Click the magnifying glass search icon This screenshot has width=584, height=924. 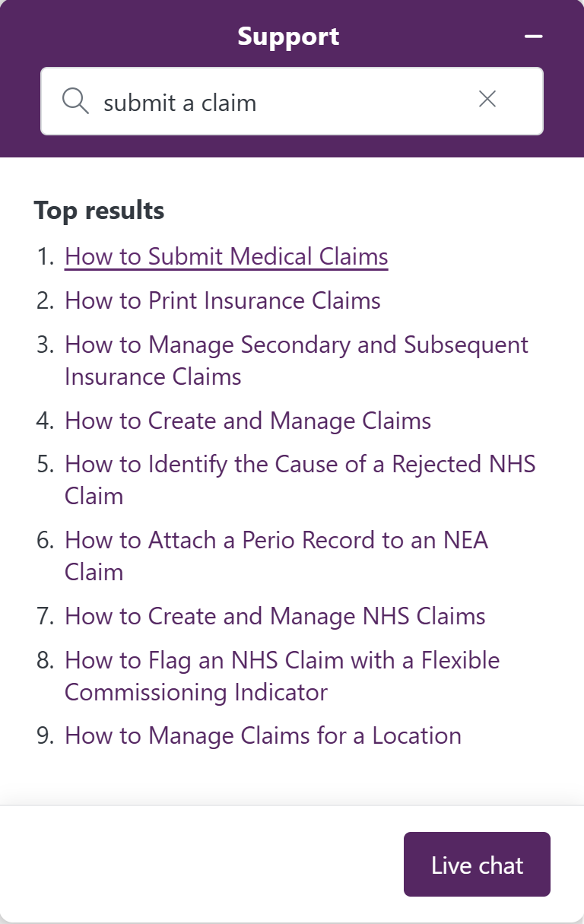[75, 101]
